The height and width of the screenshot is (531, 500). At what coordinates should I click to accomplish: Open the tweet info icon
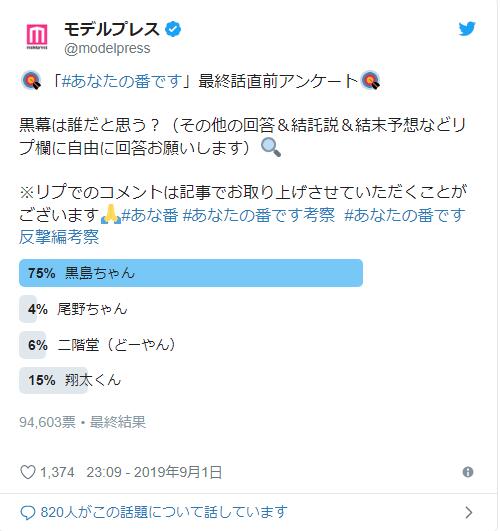468,472
